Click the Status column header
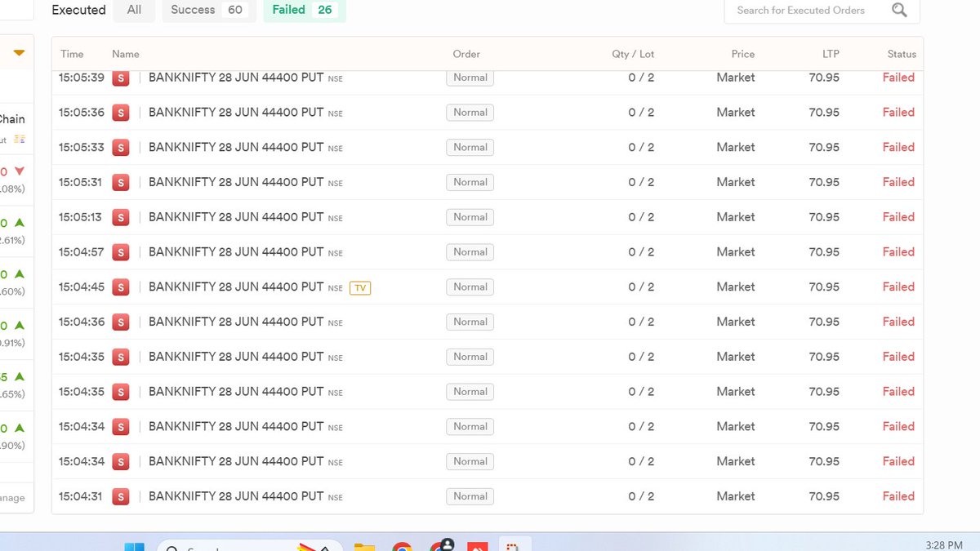 tap(902, 54)
